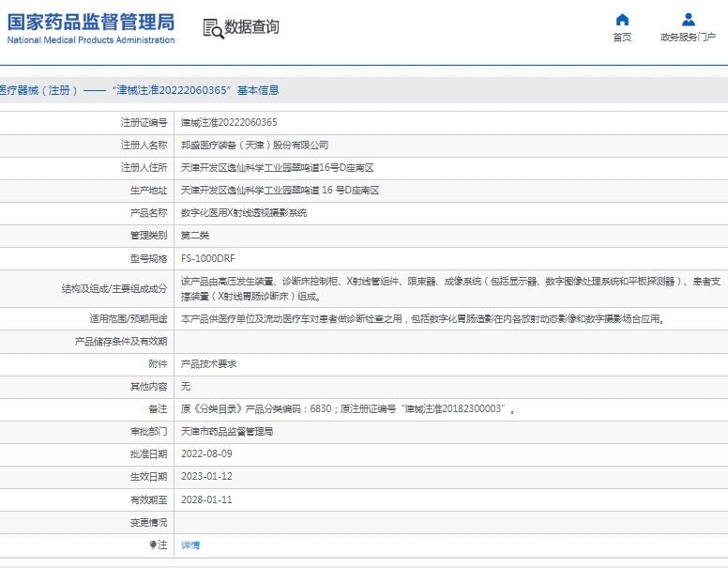The height and width of the screenshot is (568, 728).
Task: Click the 注册证编号 row label
Action: 144,122
